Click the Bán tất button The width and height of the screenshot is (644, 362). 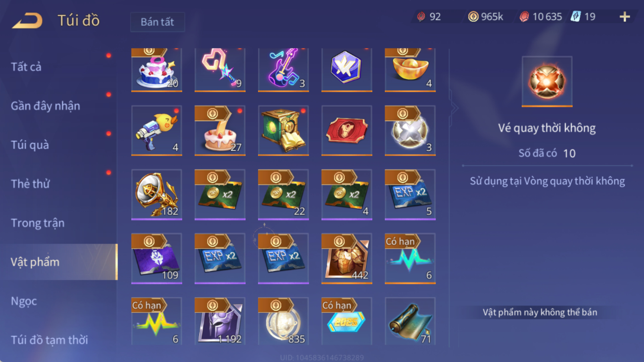coord(157,22)
